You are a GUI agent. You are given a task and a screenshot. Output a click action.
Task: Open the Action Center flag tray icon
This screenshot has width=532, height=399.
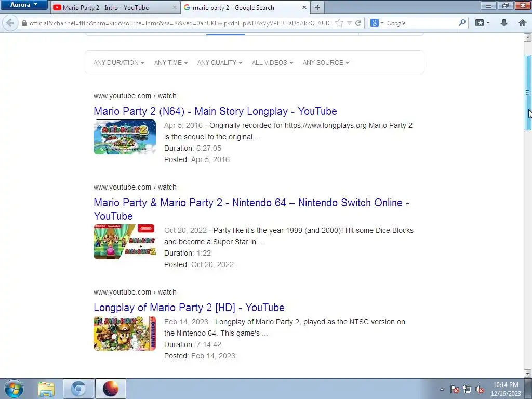pos(455,389)
